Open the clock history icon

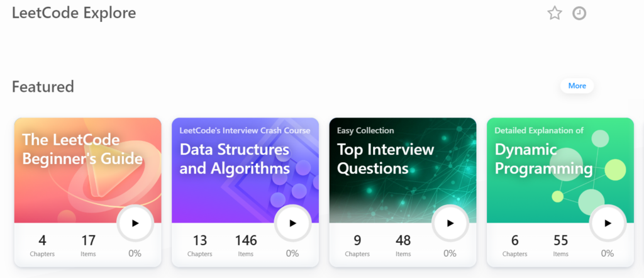(579, 14)
